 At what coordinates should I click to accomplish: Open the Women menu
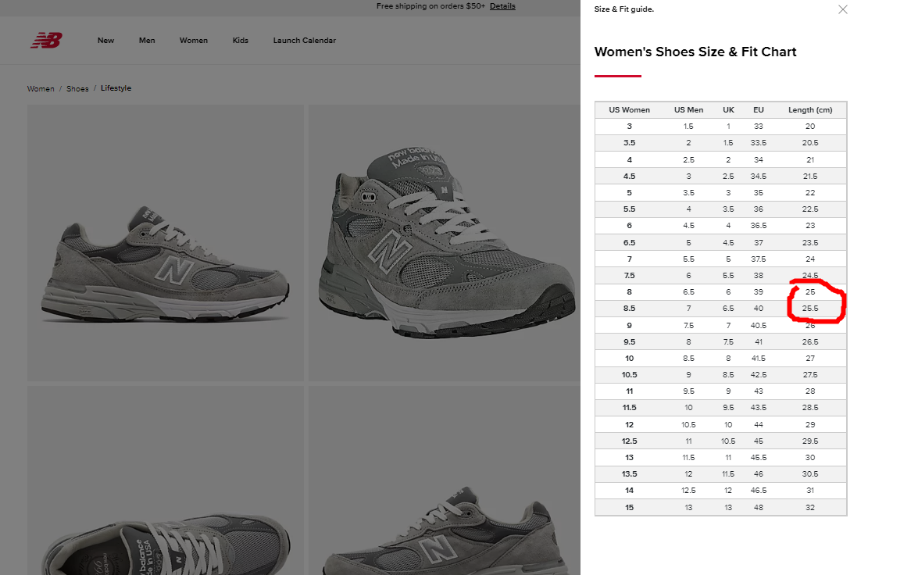[193, 40]
